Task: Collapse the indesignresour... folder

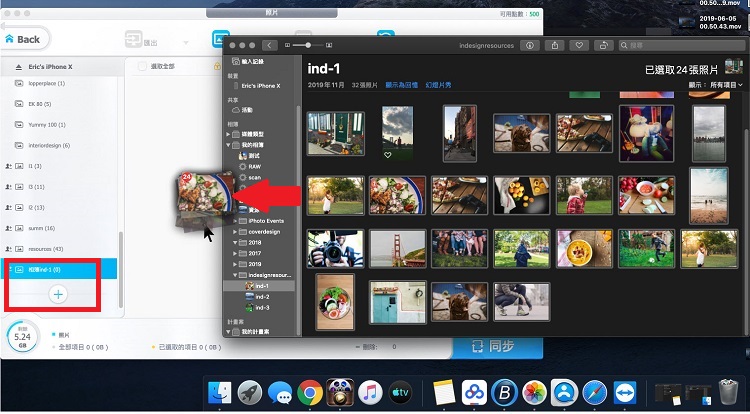Action: tap(235, 275)
